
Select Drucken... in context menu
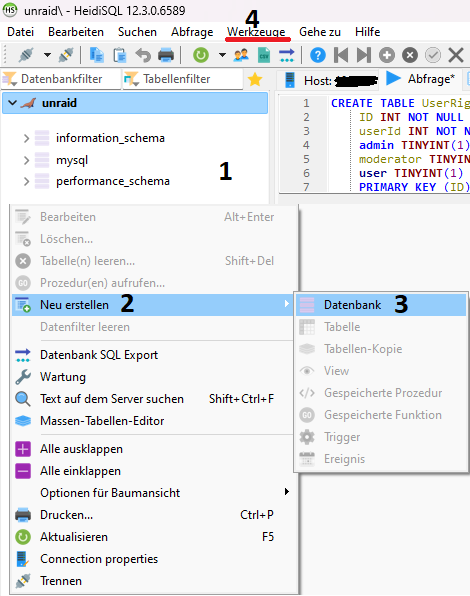click(x=152, y=515)
